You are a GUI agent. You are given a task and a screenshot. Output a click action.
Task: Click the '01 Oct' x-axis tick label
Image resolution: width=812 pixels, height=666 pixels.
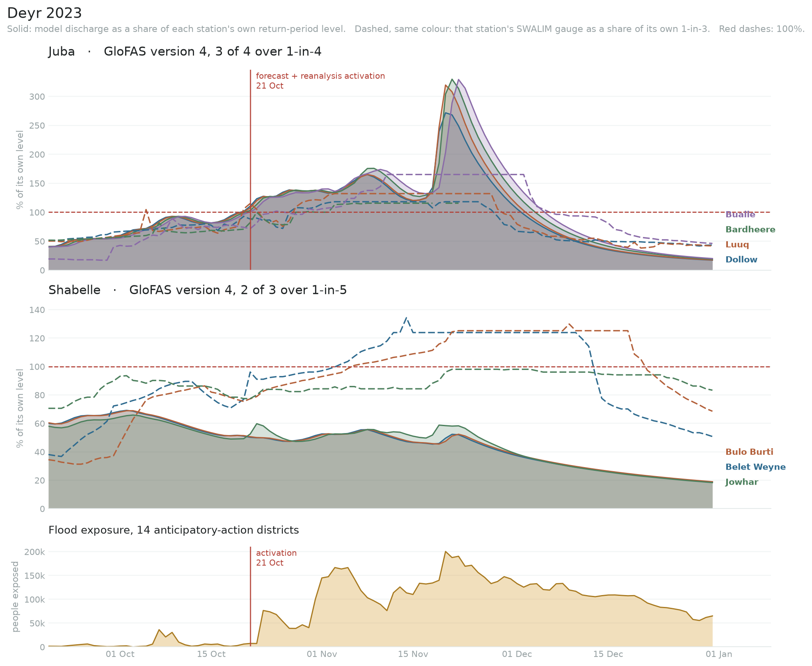[120, 654]
